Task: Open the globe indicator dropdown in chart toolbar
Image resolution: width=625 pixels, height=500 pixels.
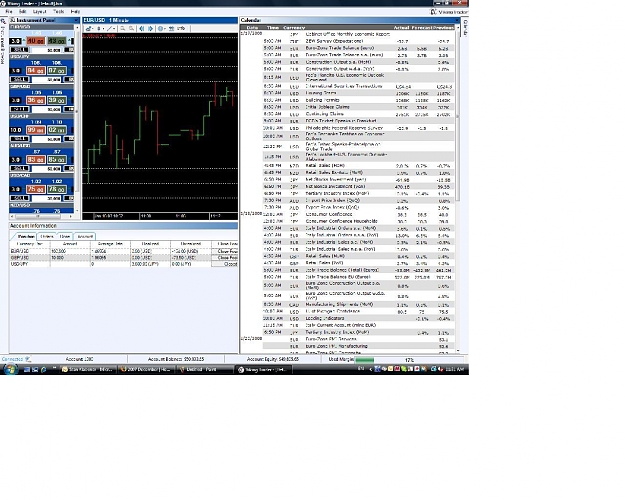Action: [x=161, y=29]
